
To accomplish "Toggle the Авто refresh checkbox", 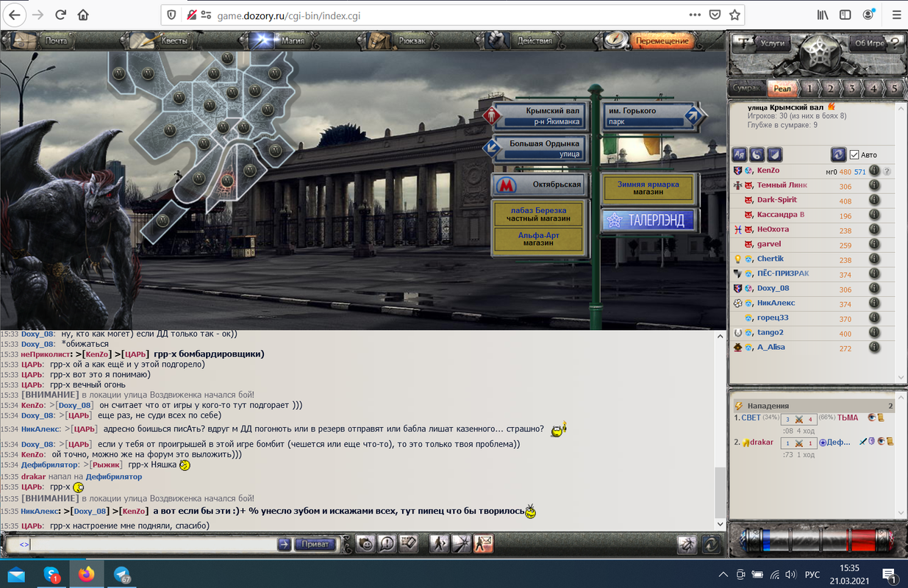I will (854, 154).
